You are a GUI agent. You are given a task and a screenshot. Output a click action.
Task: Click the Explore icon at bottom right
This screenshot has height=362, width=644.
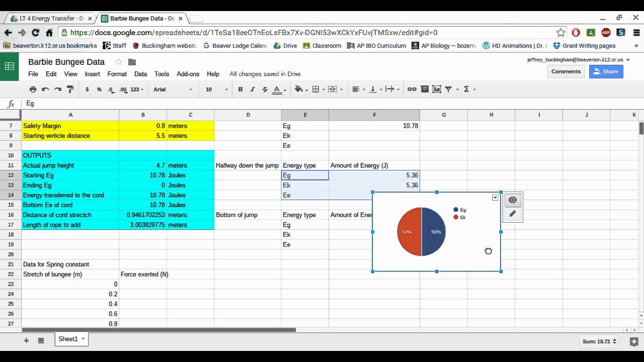point(634,341)
